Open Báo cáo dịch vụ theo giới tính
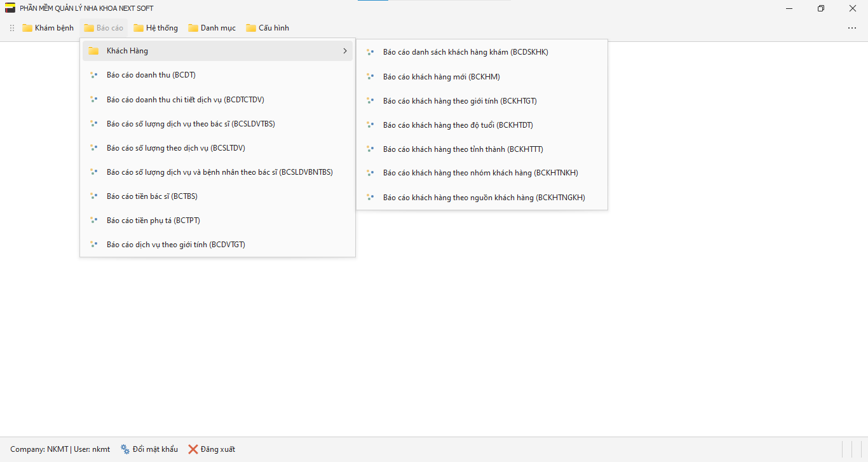 pyautogui.click(x=175, y=245)
